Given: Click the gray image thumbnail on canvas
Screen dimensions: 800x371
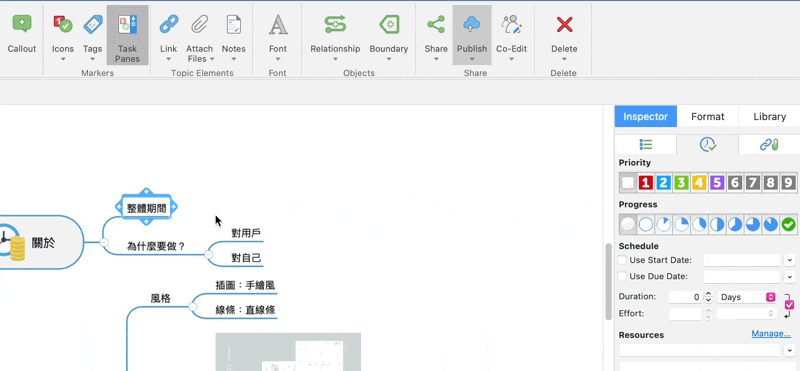Looking at the screenshot, I should tap(288, 352).
